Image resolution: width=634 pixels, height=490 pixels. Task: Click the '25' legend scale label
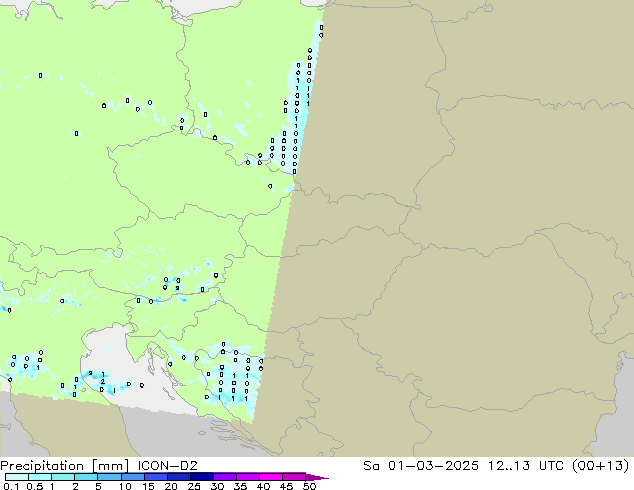194,486
